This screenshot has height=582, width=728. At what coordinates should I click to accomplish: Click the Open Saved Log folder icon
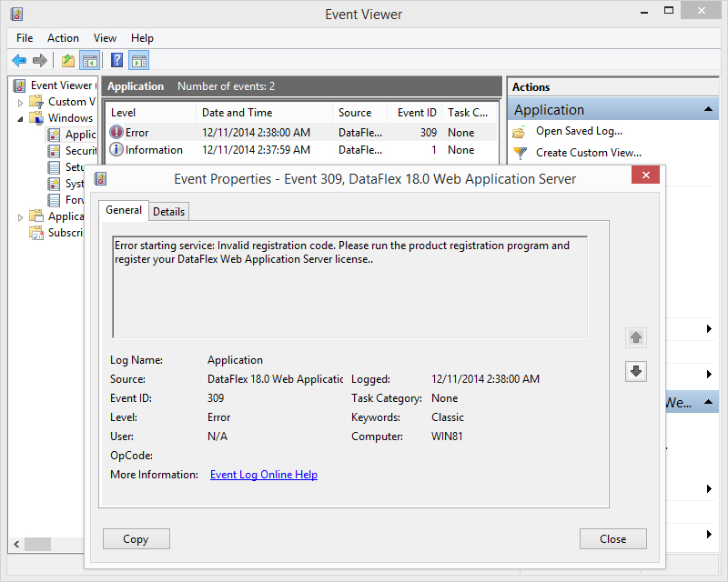pos(520,132)
